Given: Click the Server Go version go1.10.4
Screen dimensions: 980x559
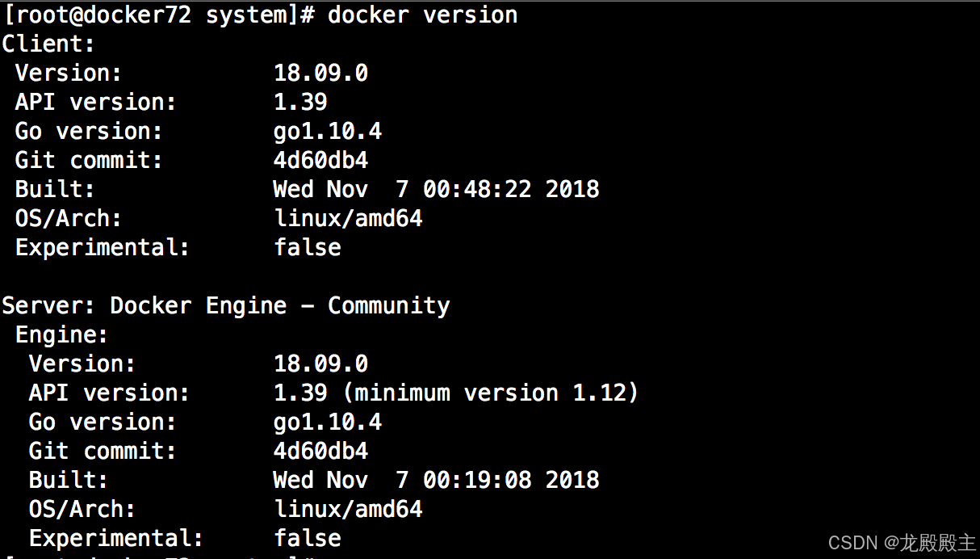Looking at the screenshot, I should (328, 422).
